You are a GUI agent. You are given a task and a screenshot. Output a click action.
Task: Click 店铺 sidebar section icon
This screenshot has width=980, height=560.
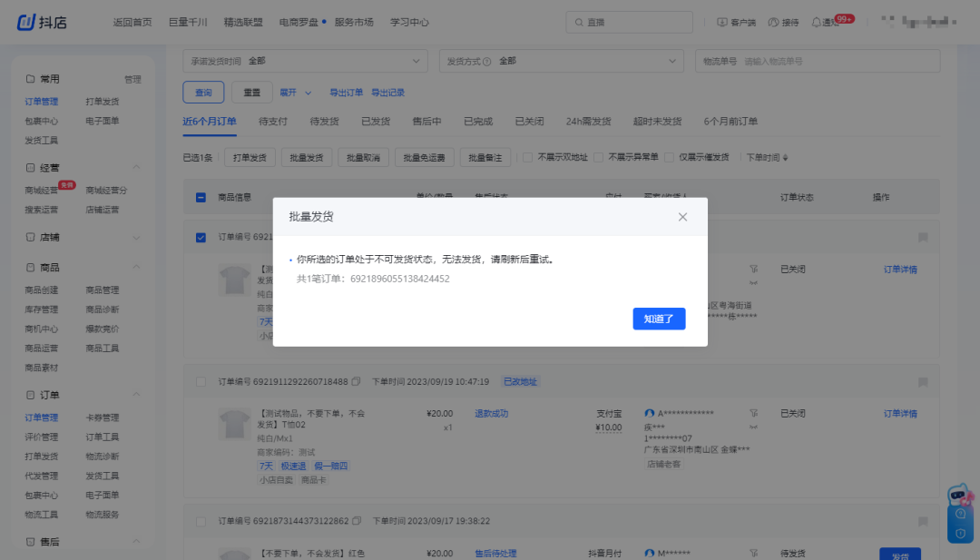pyautogui.click(x=30, y=237)
